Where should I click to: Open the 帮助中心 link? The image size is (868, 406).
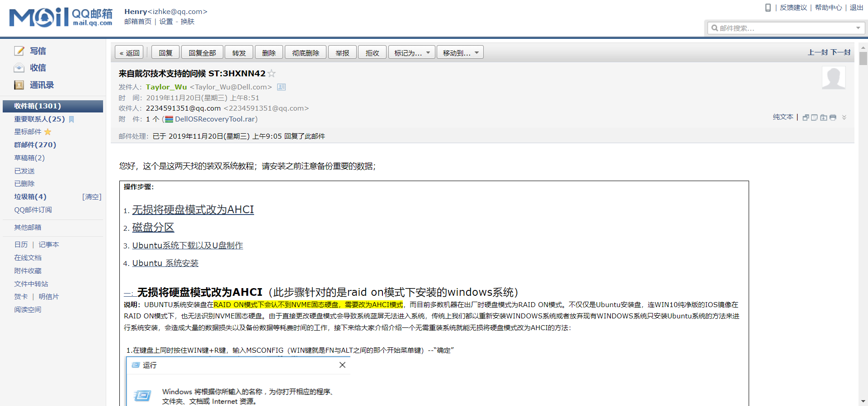point(829,8)
